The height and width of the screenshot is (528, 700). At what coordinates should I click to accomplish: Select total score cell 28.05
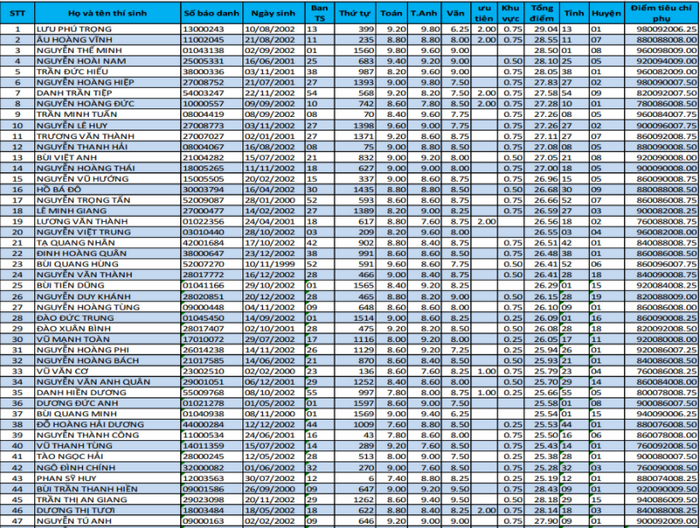[542, 72]
